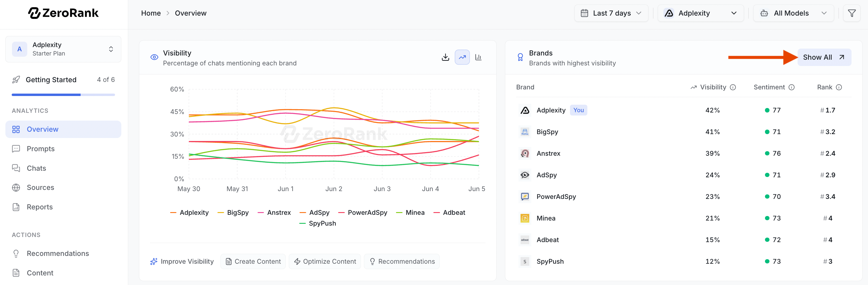Toggle AdSpy series in chart legend
Screen dimensions: 868x285
coord(315,212)
